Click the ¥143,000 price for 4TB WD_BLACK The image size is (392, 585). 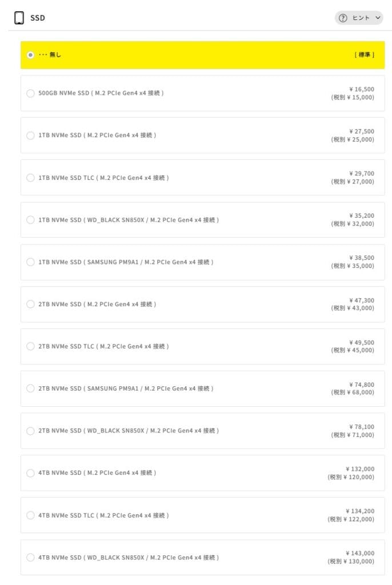[359, 553]
